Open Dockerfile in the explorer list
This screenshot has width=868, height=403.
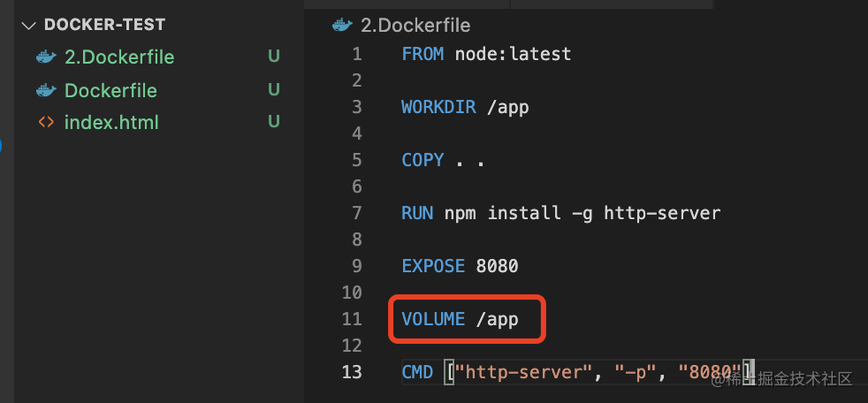[110, 90]
